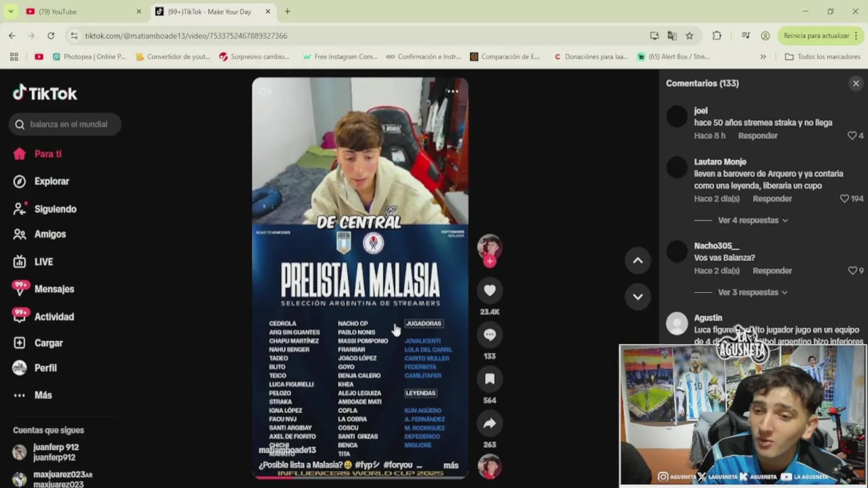Share the video with the arrow icon
The height and width of the screenshot is (488, 868).
click(490, 424)
